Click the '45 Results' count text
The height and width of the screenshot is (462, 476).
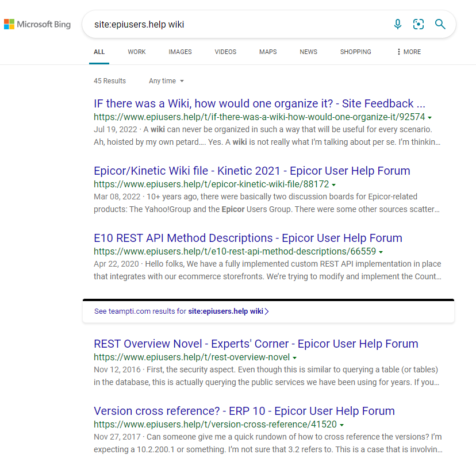pyautogui.click(x=110, y=81)
